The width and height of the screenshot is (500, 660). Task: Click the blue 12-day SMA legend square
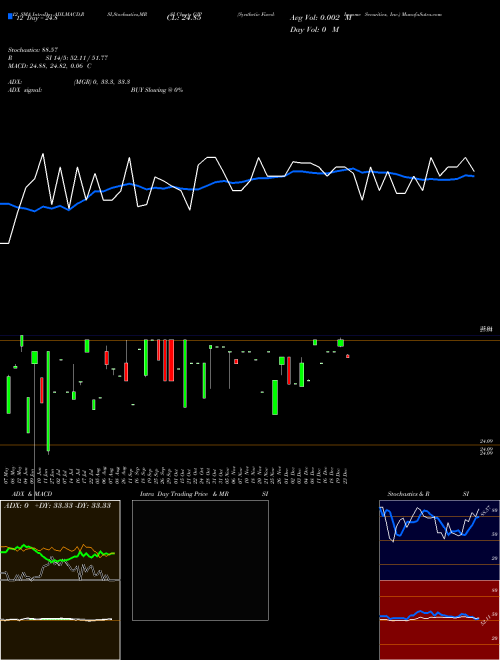point(10,16)
